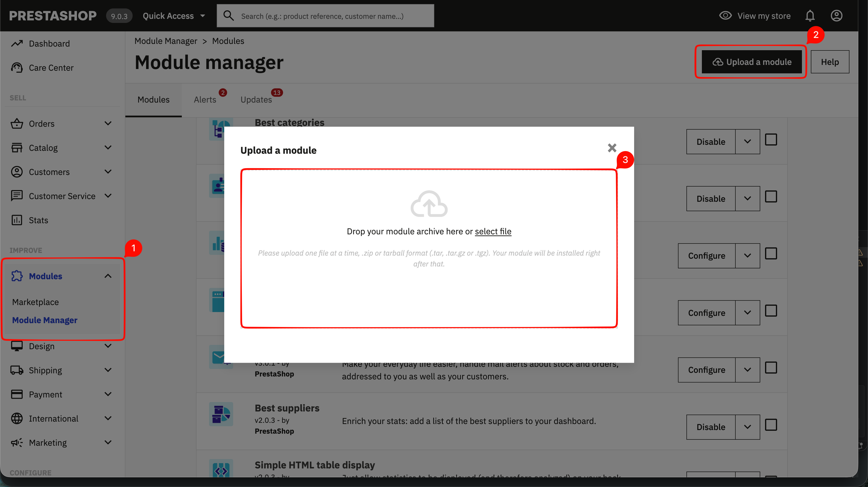Click the Catalog store icon
This screenshot has height=487, width=868.
(17, 148)
